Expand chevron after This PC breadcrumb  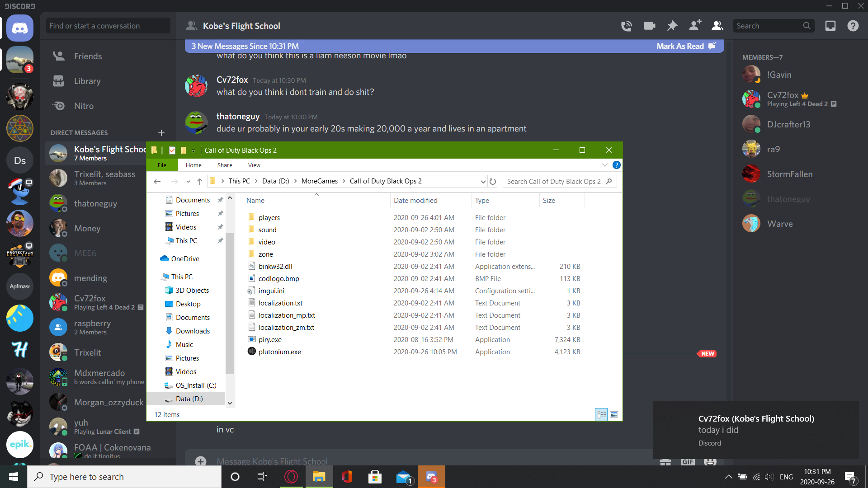(256, 181)
